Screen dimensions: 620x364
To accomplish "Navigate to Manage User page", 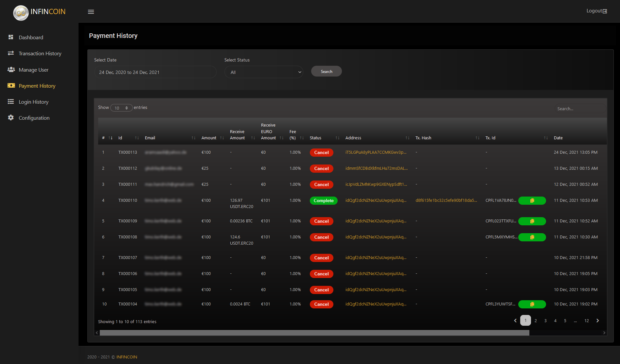I will tap(33, 70).
